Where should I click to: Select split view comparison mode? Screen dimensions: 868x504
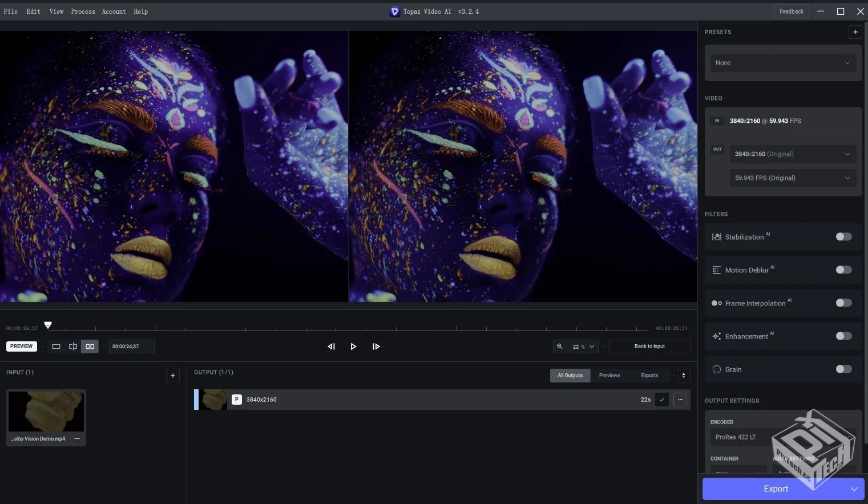pos(73,346)
